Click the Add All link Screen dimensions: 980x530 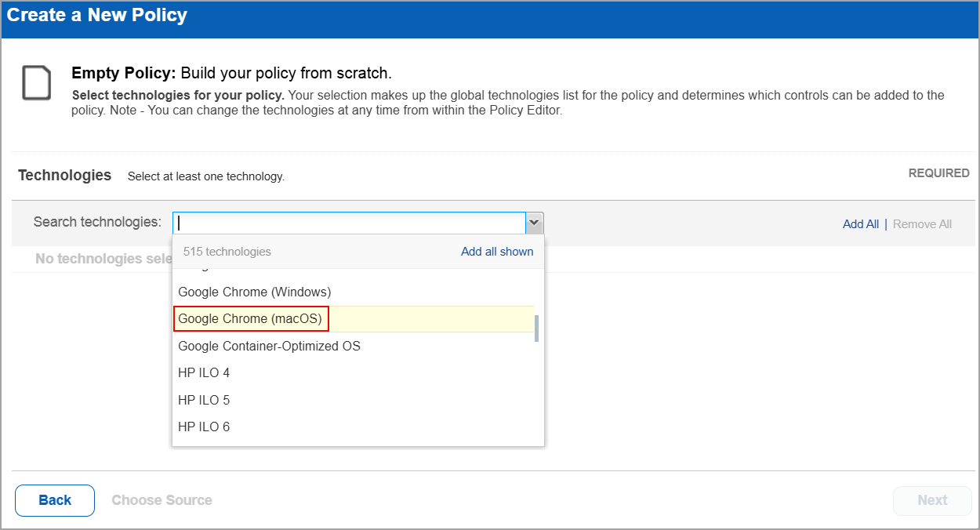861,224
